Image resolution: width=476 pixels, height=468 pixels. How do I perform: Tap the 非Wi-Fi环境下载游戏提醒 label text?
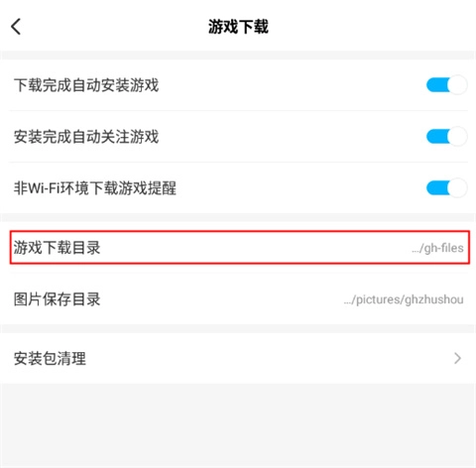pyautogui.click(x=95, y=188)
